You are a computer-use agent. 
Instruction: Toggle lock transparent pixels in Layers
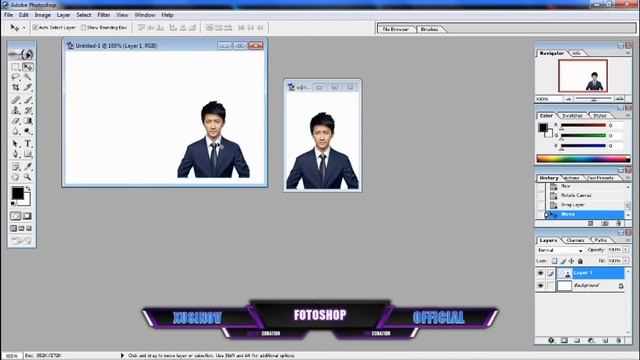point(554,261)
